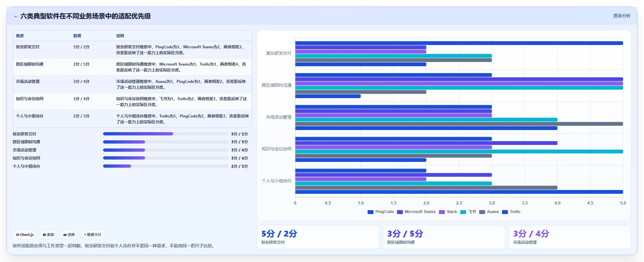The height and width of the screenshot is (262, 644).
Task: Click the 复杂研发交付 label beside the progress bars
Action: pos(24,134)
